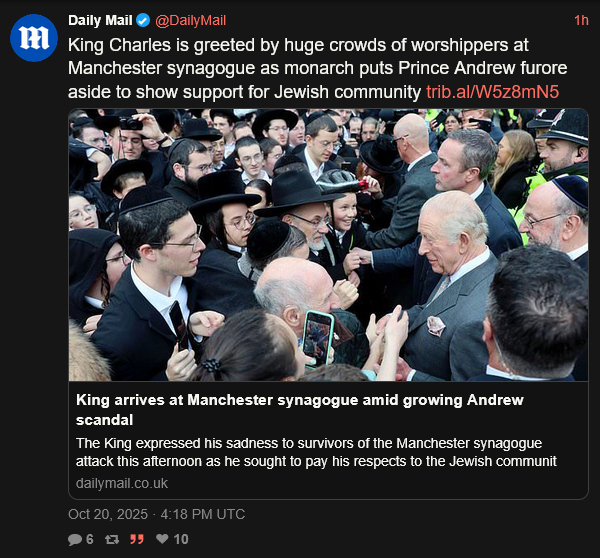Image resolution: width=600 pixels, height=558 pixels.
Task: View the 6 replies count
Action: pyautogui.click(x=90, y=540)
